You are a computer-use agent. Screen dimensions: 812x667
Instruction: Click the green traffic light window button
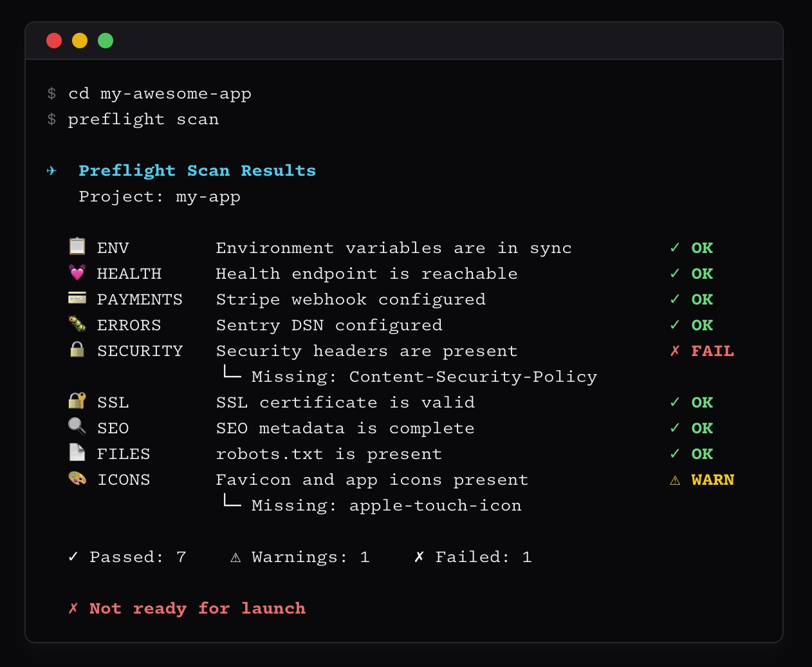pos(106,40)
